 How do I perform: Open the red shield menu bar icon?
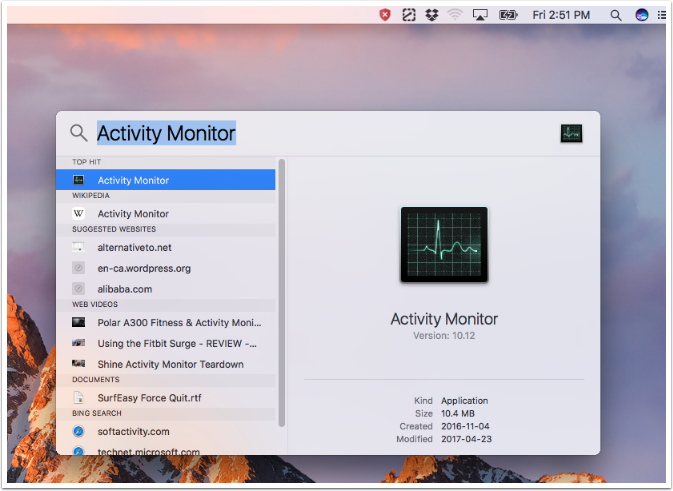(x=385, y=15)
